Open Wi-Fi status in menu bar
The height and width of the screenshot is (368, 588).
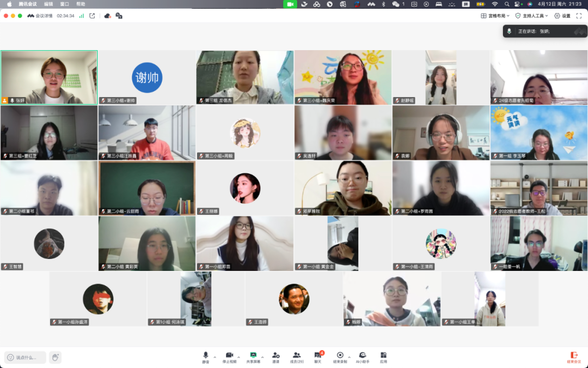pos(495,4)
